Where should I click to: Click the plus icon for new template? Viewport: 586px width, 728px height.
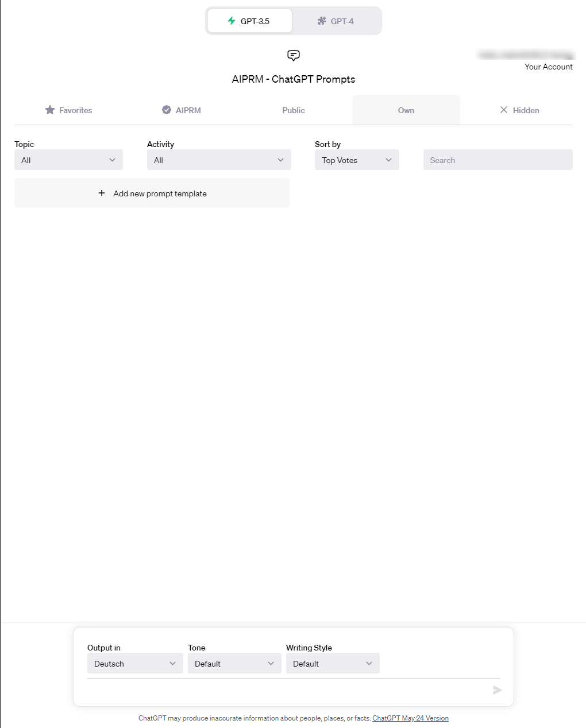102,193
